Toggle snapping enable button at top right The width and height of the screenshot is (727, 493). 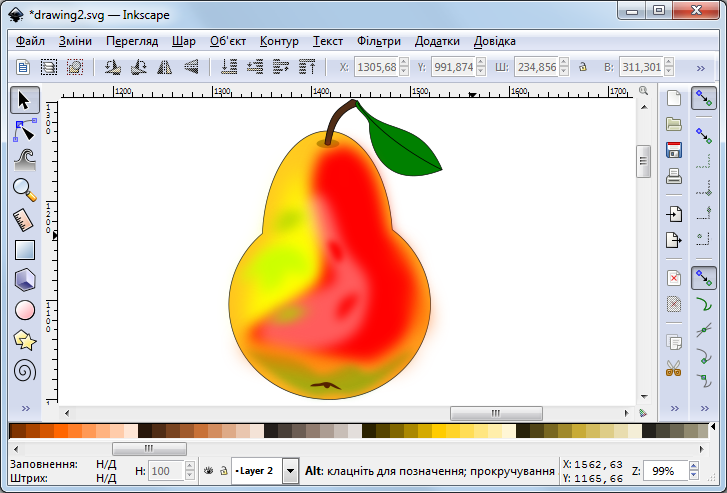click(x=703, y=98)
